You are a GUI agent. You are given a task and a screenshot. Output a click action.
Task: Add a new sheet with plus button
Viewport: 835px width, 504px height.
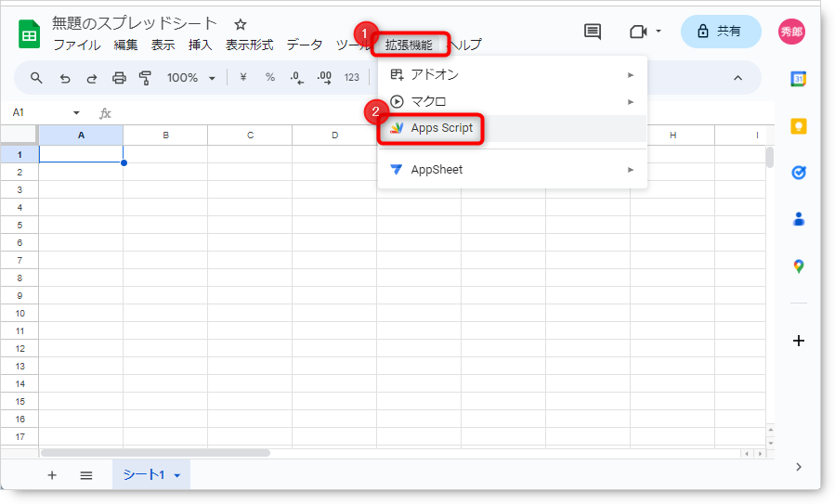pyautogui.click(x=52, y=475)
